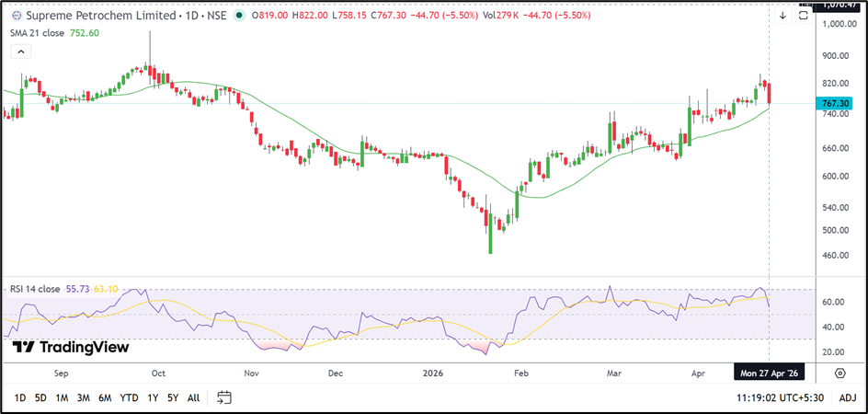Choose the 3M range
This screenshot has height=414, width=868.
tap(84, 397)
